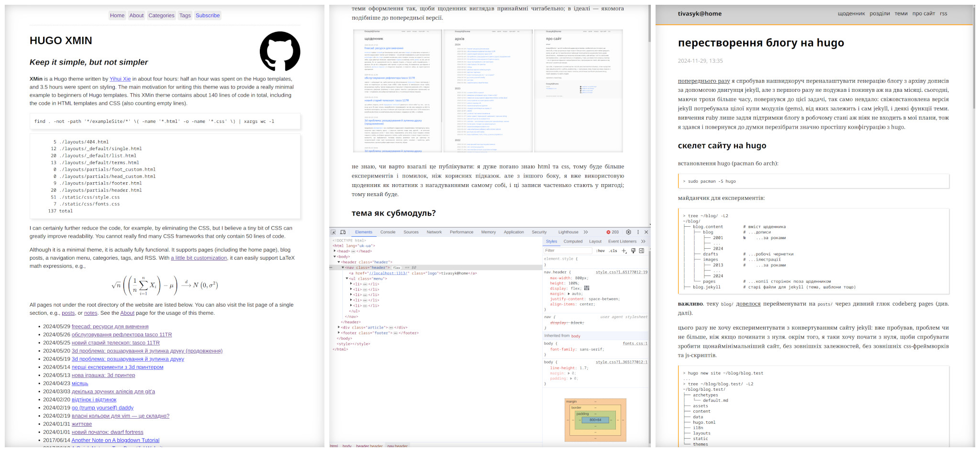Open the DevTools three-dot customize menu

[638, 232]
